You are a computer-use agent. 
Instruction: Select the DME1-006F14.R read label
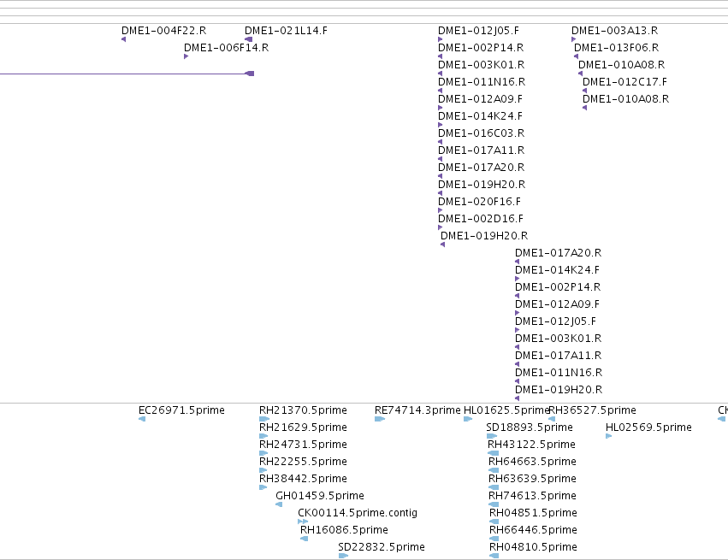pyautogui.click(x=226, y=48)
